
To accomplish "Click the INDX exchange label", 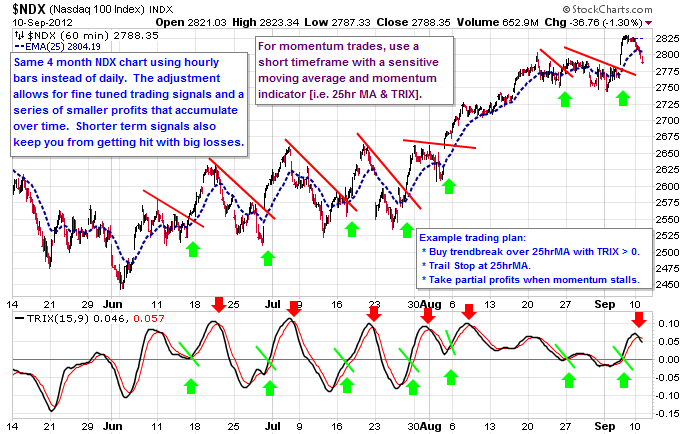I will [x=161, y=9].
